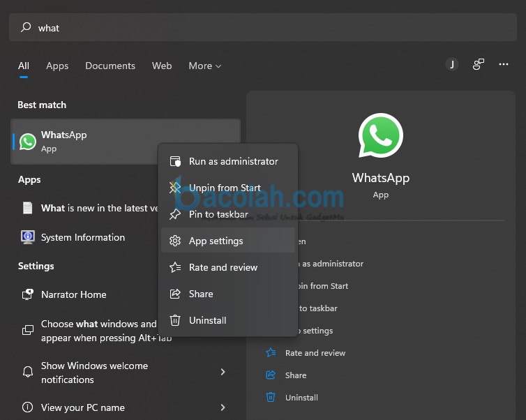Expand the More filter dropdown
This screenshot has height=420, width=526.
[x=204, y=66]
